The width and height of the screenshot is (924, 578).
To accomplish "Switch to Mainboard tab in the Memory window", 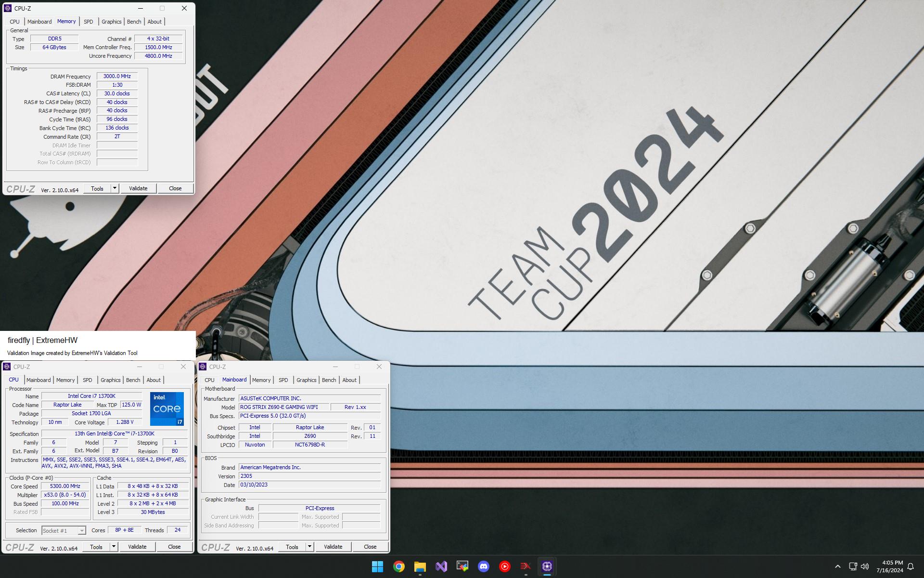I will pos(39,22).
